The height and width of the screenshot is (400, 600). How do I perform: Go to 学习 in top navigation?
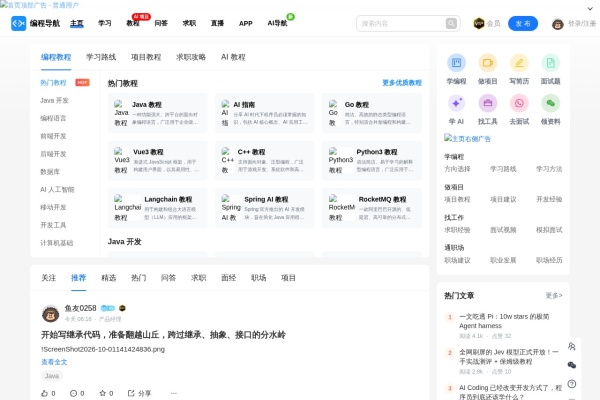pos(104,23)
